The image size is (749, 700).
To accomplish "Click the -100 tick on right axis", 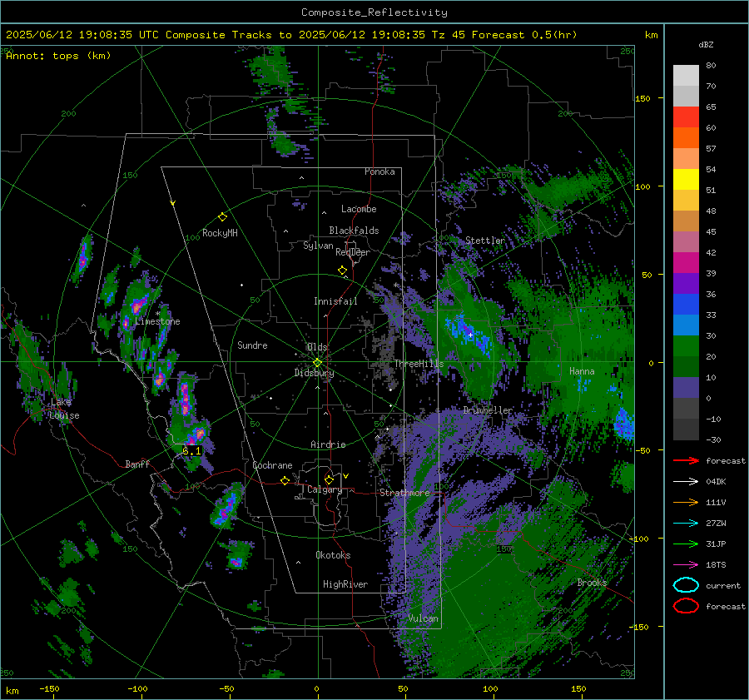I will pos(640,539).
